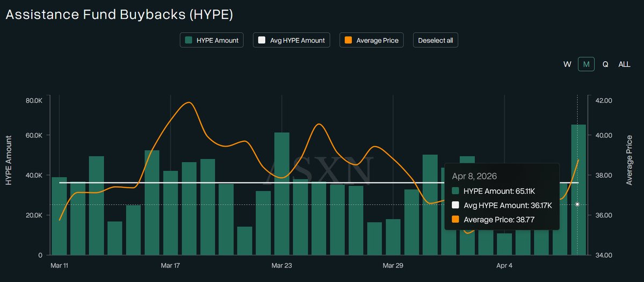Click the Deselect all button

(x=435, y=40)
